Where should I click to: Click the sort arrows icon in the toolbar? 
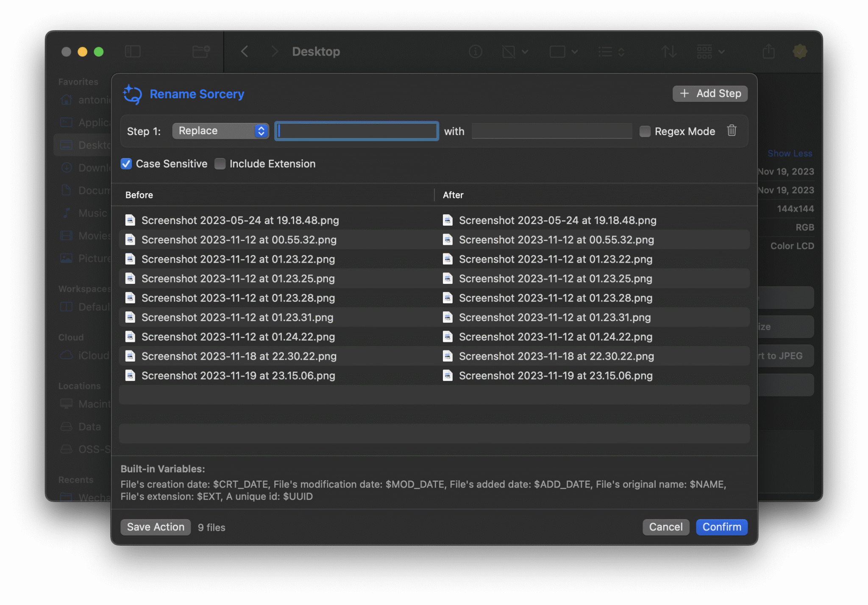pos(668,51)
